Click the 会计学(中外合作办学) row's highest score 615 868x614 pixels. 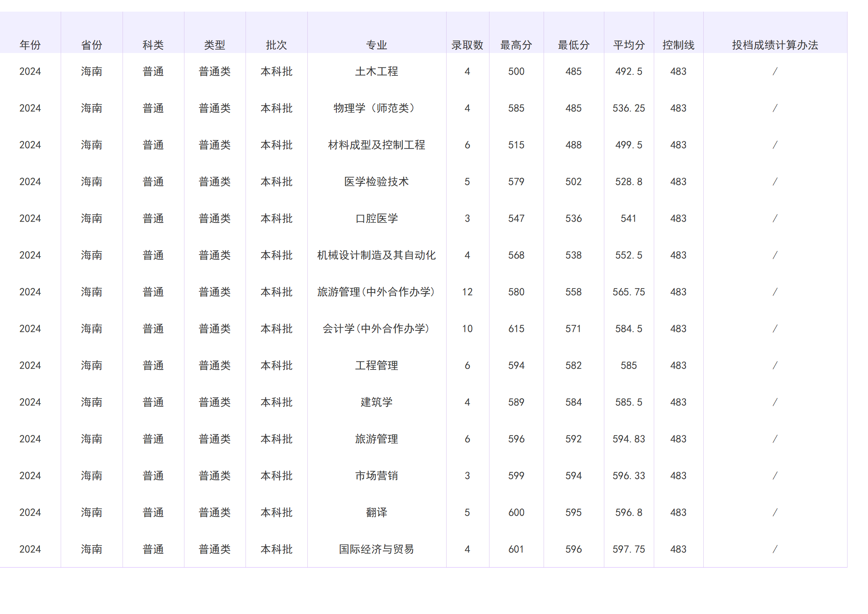(x=517, y=328)
